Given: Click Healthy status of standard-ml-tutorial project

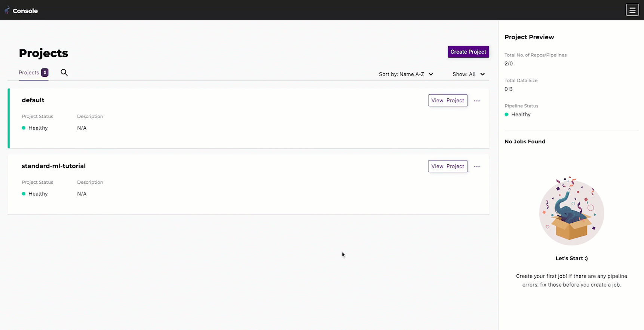Looking at the screenshot, I should tap(35, 194).
